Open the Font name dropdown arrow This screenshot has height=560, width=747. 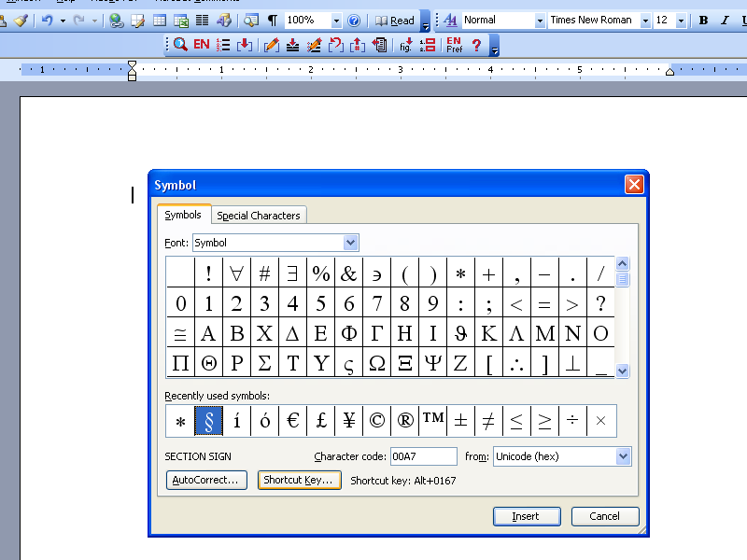click(645, 21)
